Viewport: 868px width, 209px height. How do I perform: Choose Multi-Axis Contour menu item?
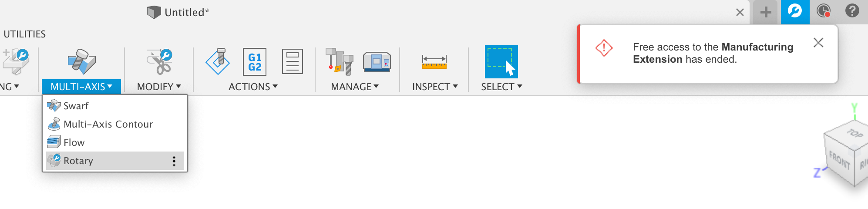point(108,124)
